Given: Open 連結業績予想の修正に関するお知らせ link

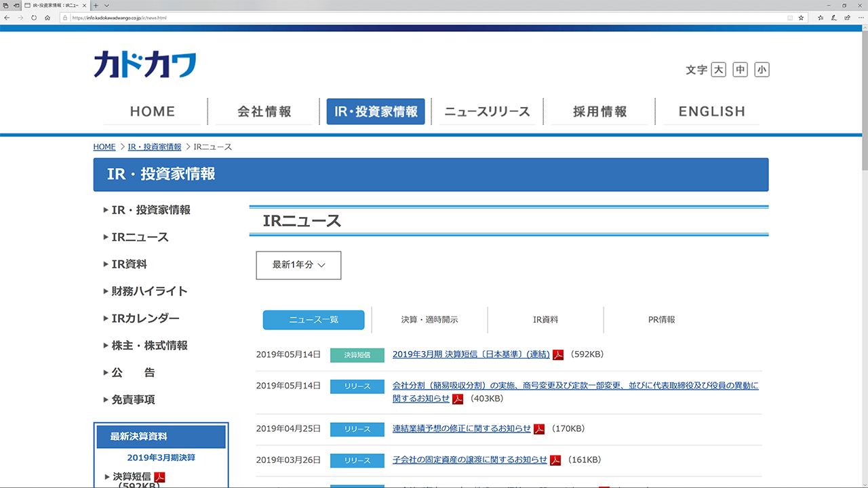Looking at the screenshot, I should click(462, 429).
